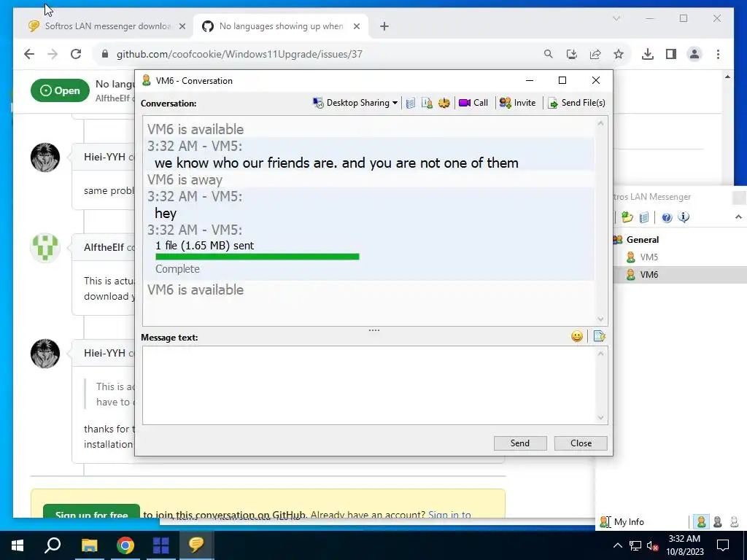Show hidden system tray icons

617,545
